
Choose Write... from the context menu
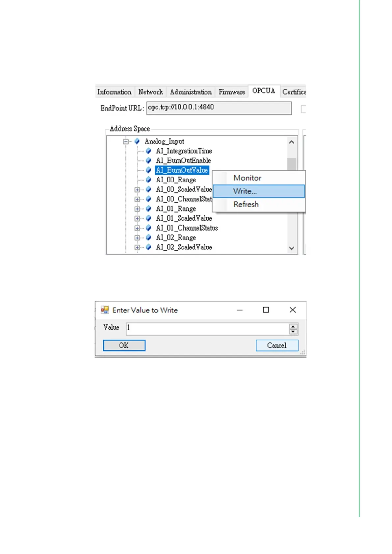tap(259, 191)
